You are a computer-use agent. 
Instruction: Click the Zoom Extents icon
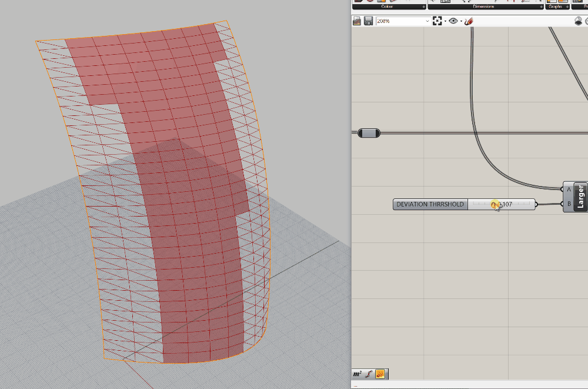click(437, 21)
